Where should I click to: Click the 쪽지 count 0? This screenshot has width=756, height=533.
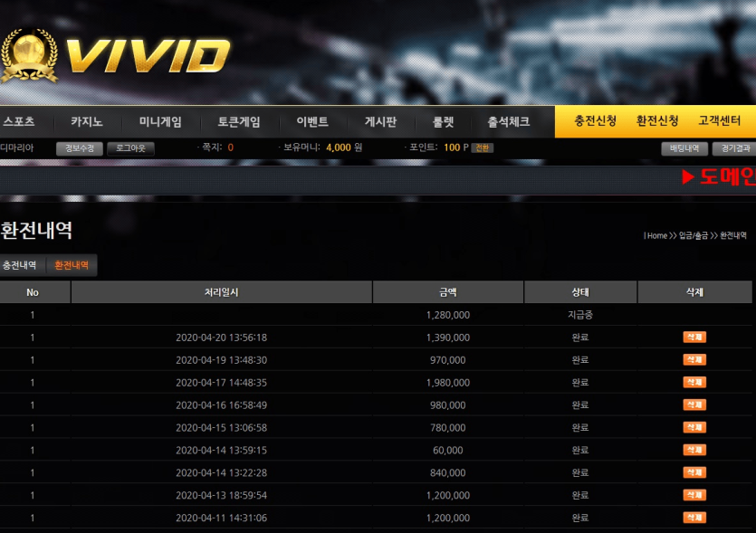coord(231,148)
